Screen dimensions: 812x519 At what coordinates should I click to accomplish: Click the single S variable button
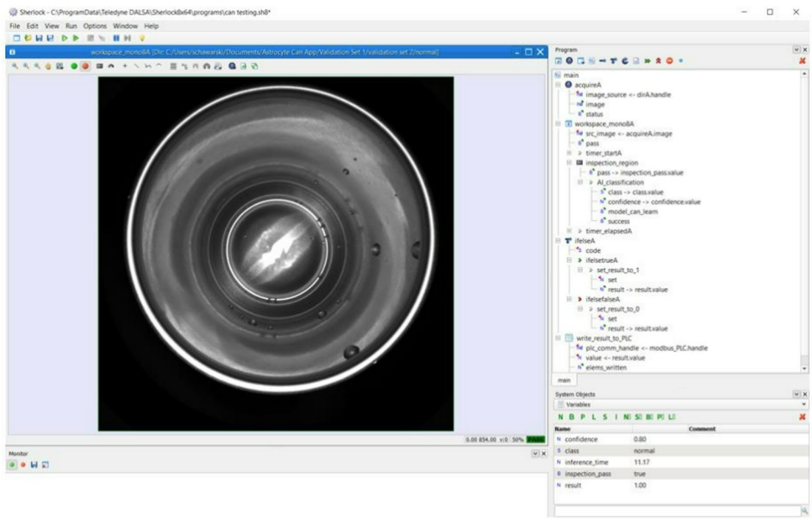[x=605, y=417]
